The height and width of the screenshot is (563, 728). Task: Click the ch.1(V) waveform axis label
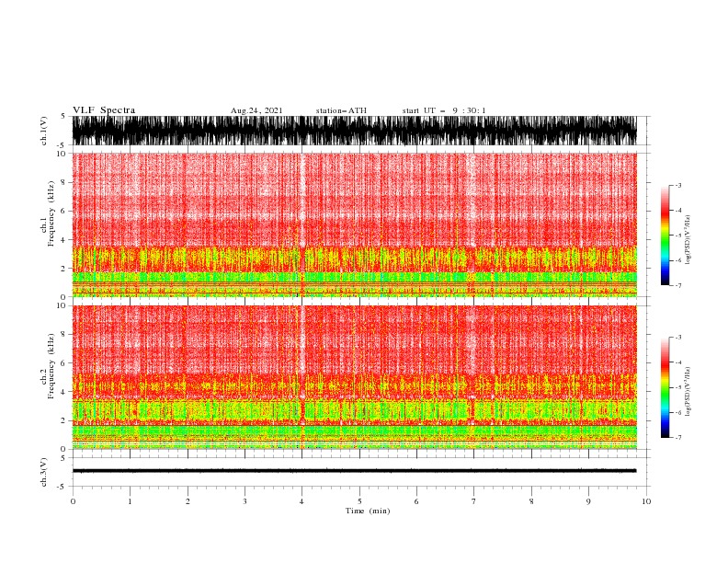tap(44, 131)
